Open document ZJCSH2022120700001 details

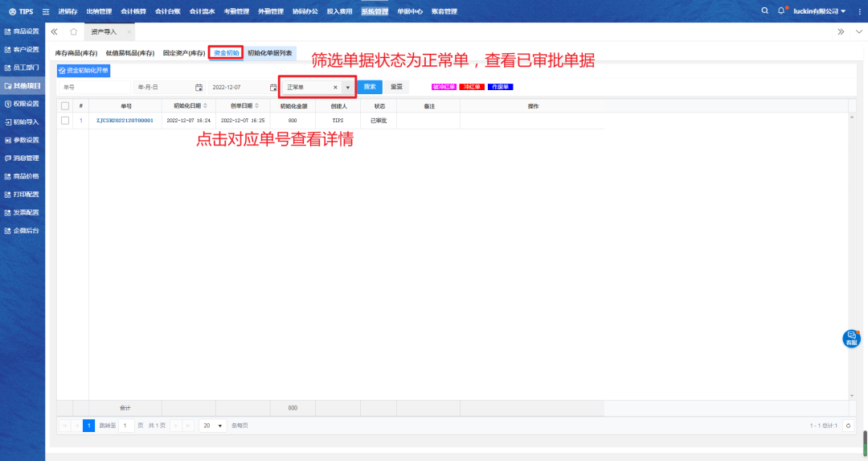[125, 120]
